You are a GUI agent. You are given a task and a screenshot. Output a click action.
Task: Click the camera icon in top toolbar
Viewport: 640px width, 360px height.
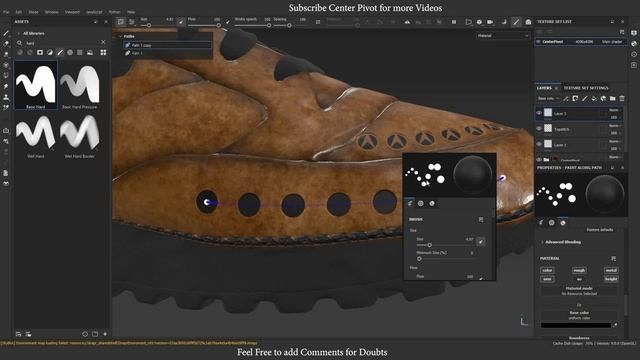pos(490,22)
